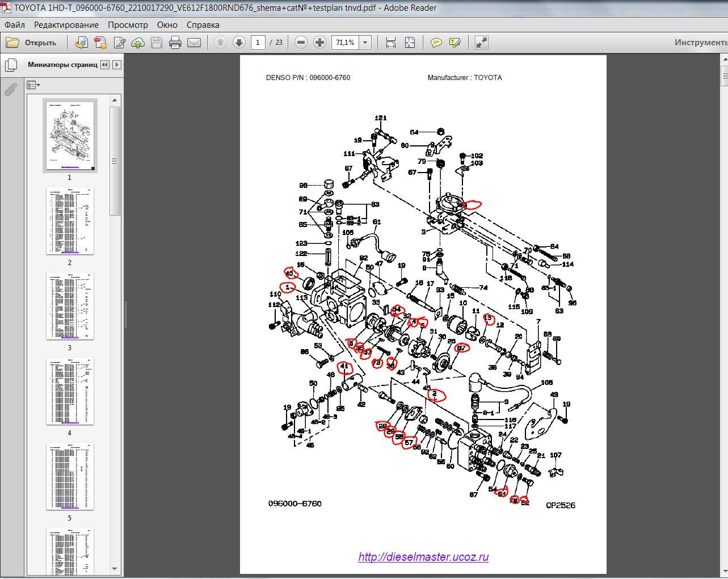The width and height of the screenshot is (728, 579).
Task: Open the Файл menu
Action: [15, 25]
